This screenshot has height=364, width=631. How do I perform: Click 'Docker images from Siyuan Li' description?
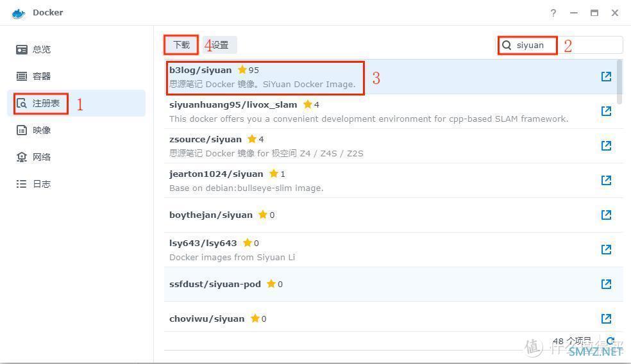coord(232,257)
